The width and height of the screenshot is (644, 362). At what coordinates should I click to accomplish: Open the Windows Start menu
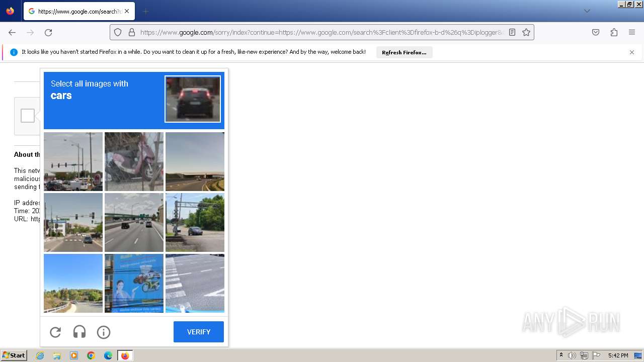(x=14, y=355)
